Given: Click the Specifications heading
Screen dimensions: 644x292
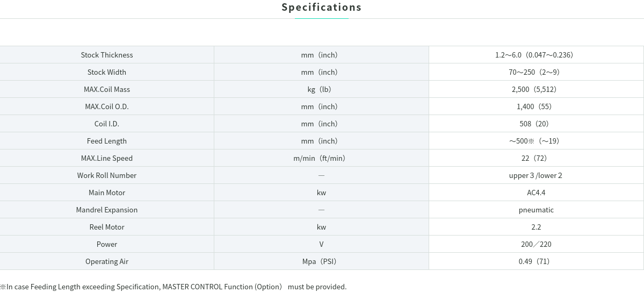Looking at the screenshot, I should pyautogui.click(x=321, y=7).
